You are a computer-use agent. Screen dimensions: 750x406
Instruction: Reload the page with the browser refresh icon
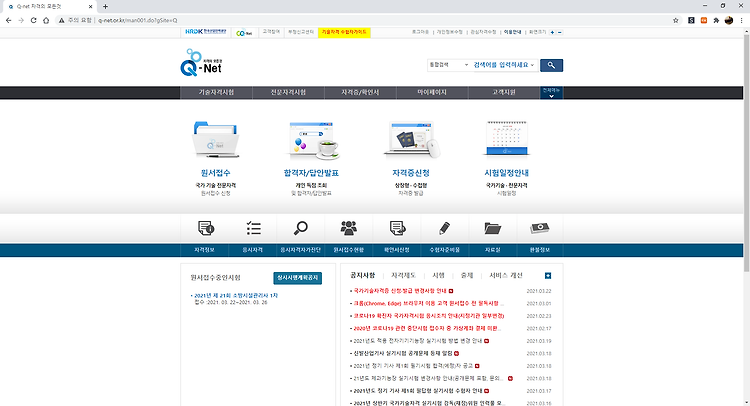33,20
